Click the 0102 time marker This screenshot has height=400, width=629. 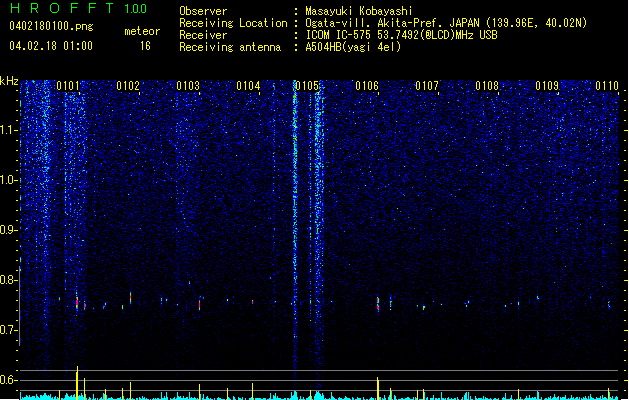tap(128, 86)
